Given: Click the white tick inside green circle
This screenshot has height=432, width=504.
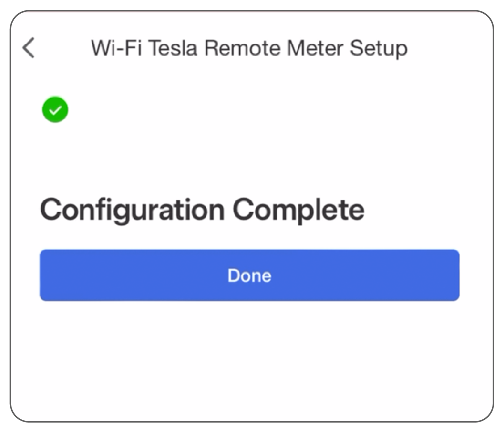Looking at the screenshot, I should [x=55, y=110].
